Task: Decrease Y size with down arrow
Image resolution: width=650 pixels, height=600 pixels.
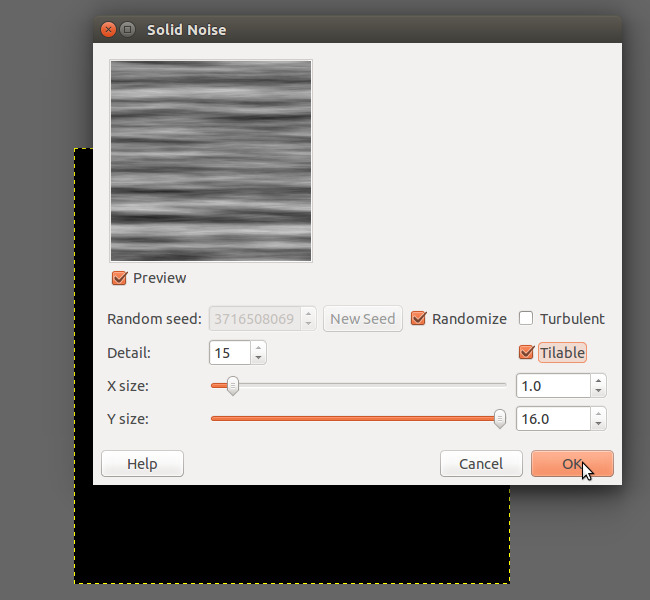Action: 598,424
